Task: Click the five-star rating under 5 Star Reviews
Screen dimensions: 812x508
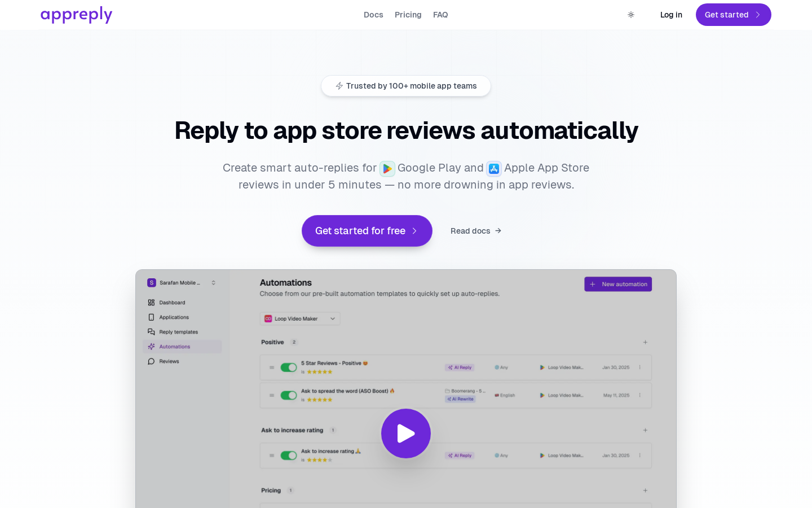Action: tap(319, 372)
